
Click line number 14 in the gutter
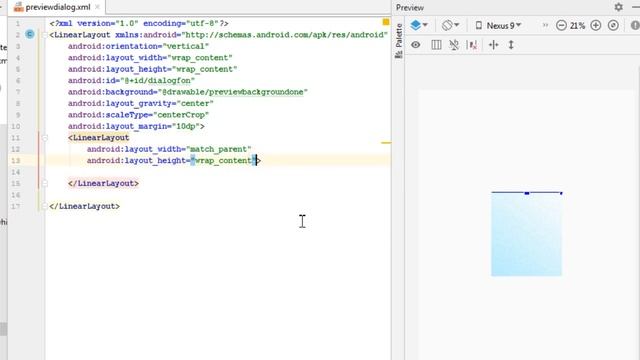pos(16,172)
